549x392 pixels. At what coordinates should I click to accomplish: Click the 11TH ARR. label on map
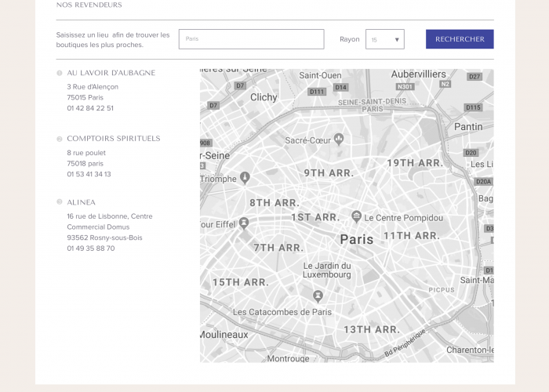[412, 236]
